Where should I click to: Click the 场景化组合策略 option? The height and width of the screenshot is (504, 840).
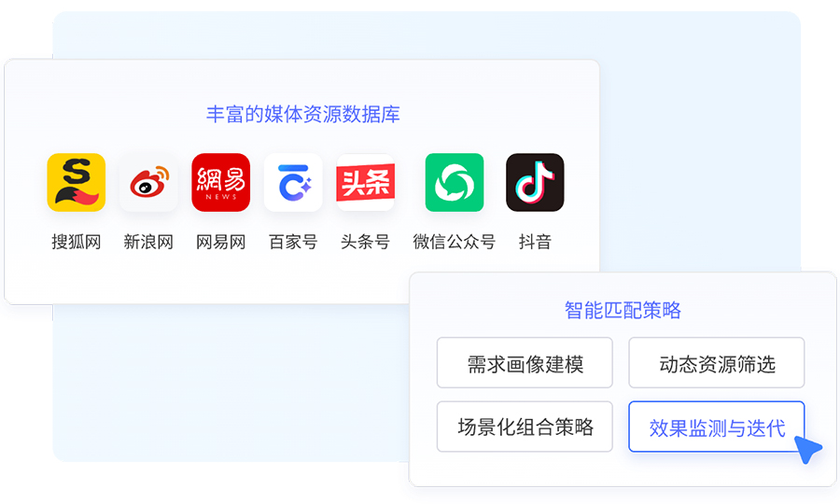(525, 427)
